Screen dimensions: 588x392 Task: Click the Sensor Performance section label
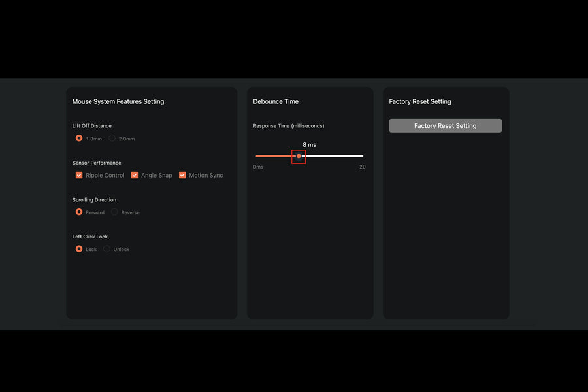(x=97, y=163)
